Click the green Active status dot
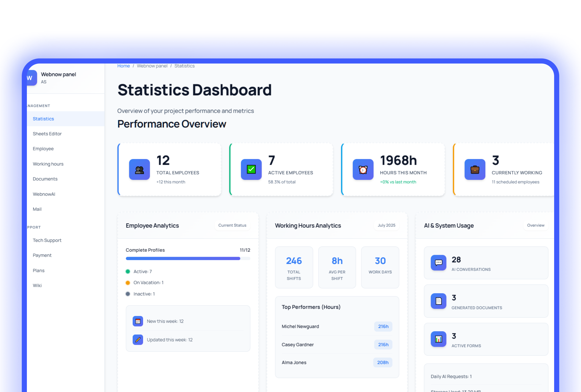The height and width of the screenshot is (392, 581). click(128, 271)
